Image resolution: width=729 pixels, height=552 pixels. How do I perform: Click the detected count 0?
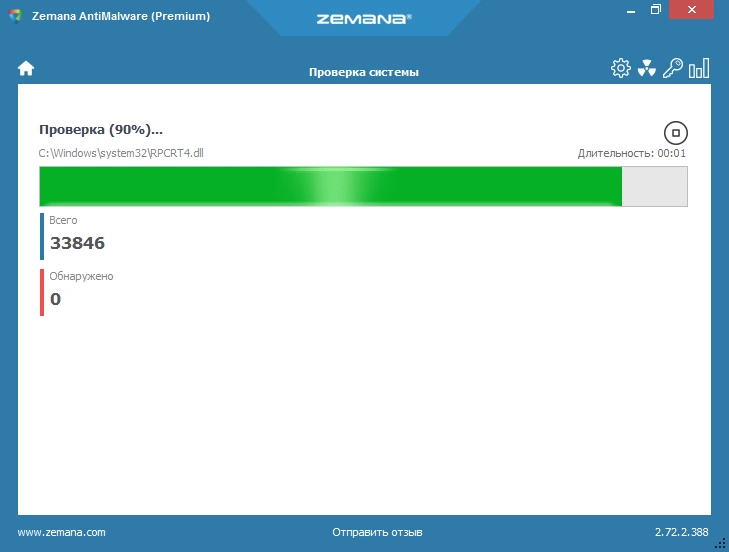pyautogui.click(x=55, y=299)
